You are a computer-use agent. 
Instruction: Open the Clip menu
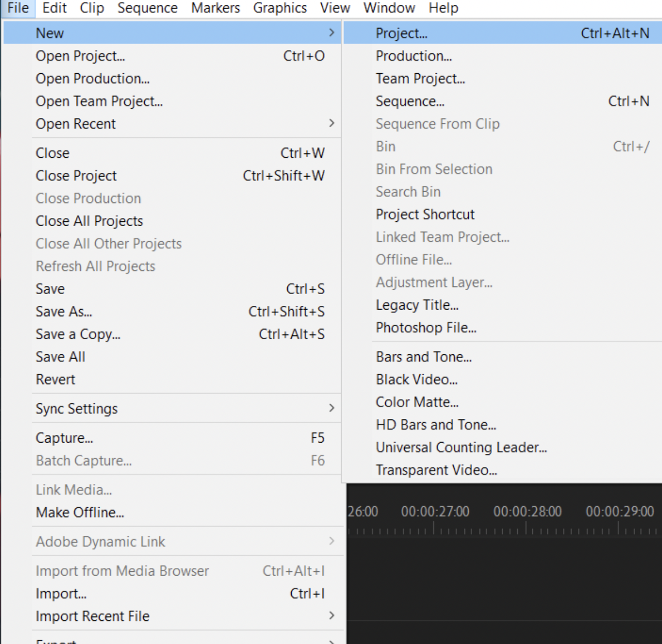(x=92, y=8)
